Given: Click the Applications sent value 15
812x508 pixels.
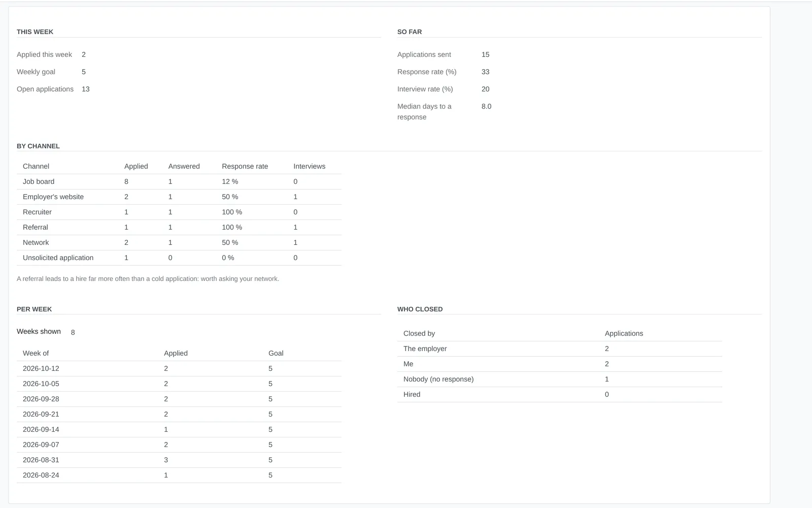Looking at the screenshot, I should click(x=486, y=54).
